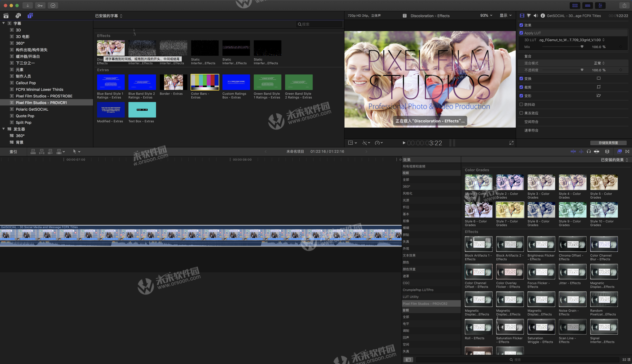Open the Info inspector icon
Viewport: 632px width, 364px height.
543,16
